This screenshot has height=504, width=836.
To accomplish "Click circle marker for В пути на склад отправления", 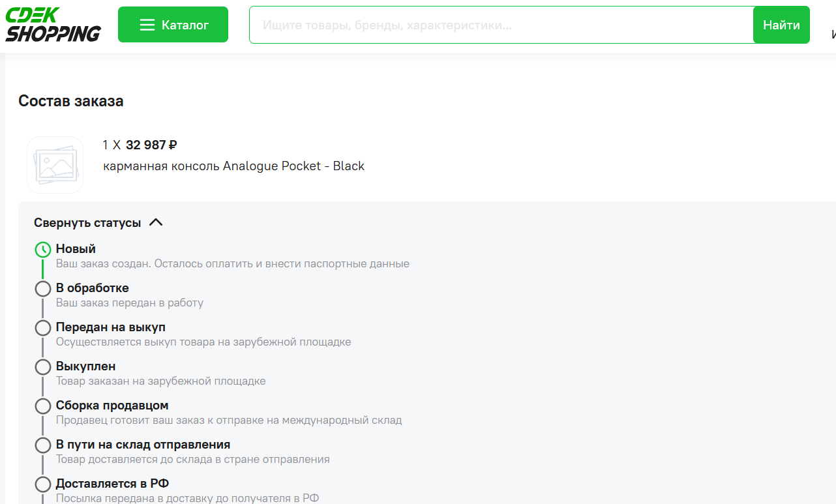I will click(x=43, y=445).
